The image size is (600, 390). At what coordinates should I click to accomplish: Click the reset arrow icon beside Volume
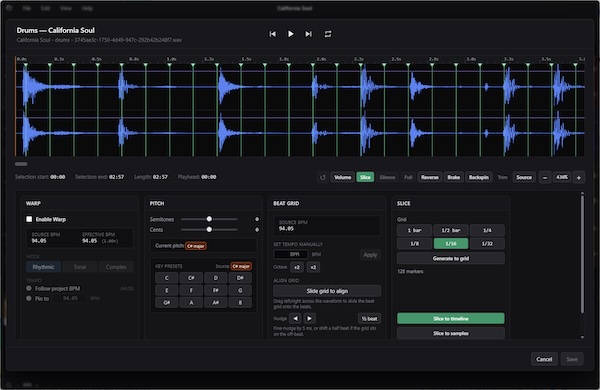click(323, 178)
